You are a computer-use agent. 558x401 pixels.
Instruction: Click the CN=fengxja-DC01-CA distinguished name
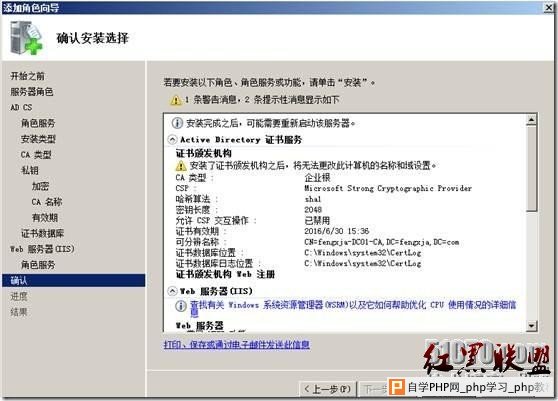tap(381, 242)
